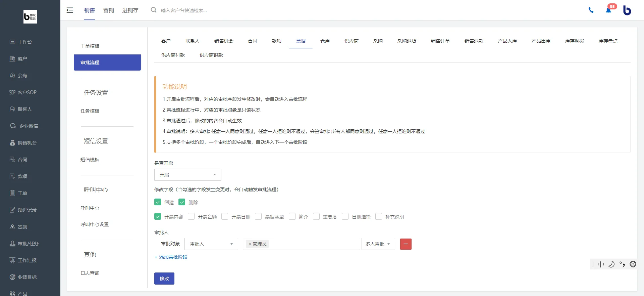Check the 日期选择 checkbox
Viewport: 644px width, 296px height.
coord(345,216)
